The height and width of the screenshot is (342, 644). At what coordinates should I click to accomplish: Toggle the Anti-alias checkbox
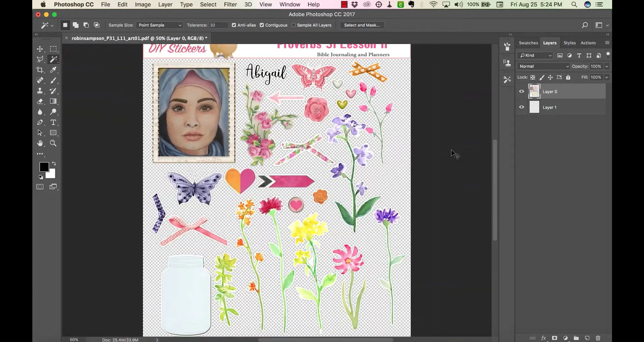tap(234, 25)
